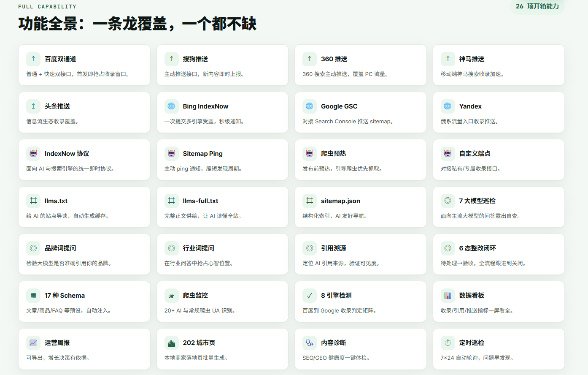The width and height of the screenshot is (588, 375).
Task: Click the text 主动推送接口,新内容即时上报。
Action: (205, 74)
